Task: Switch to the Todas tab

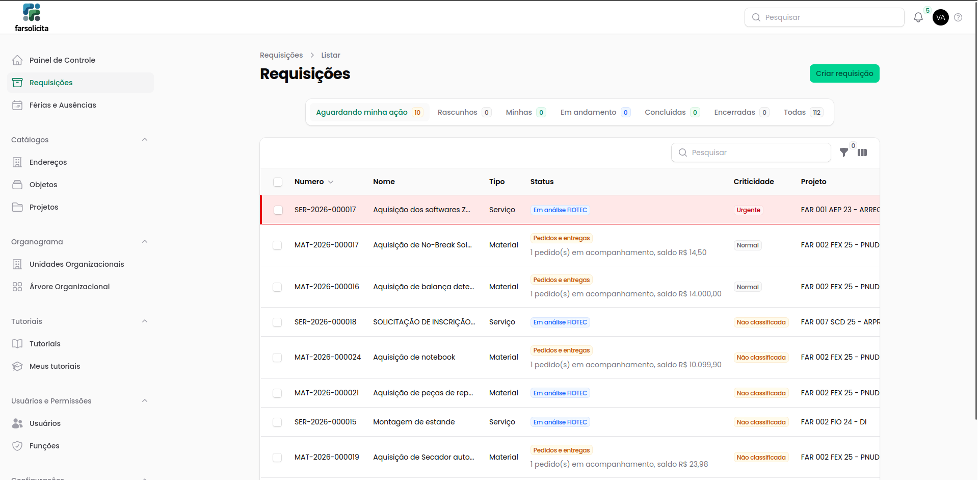Action: 803,112
